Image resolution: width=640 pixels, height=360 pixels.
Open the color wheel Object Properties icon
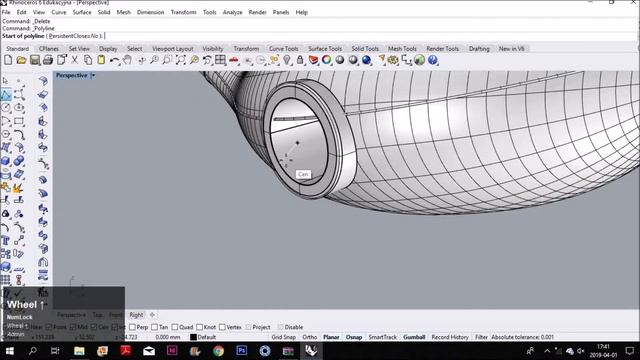(x=327, y=60)
